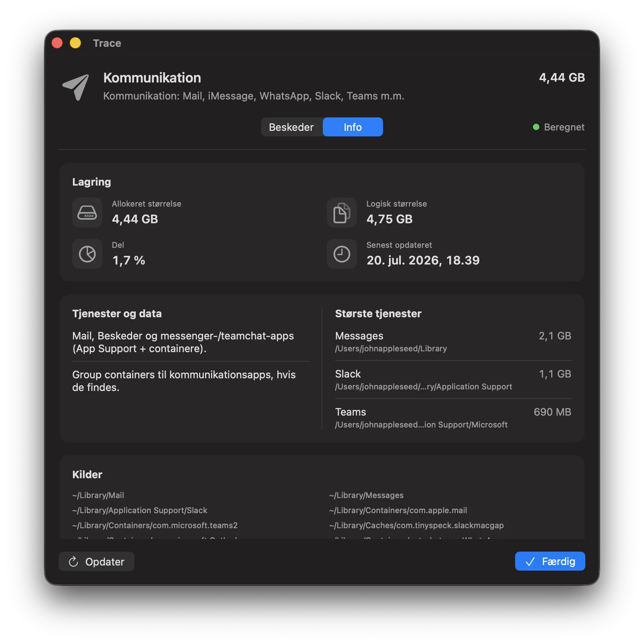644x644 pixels.
Task: Click ~/Library/Caches/com.tinyspeck.slackmacgap source
Action: 416,525
